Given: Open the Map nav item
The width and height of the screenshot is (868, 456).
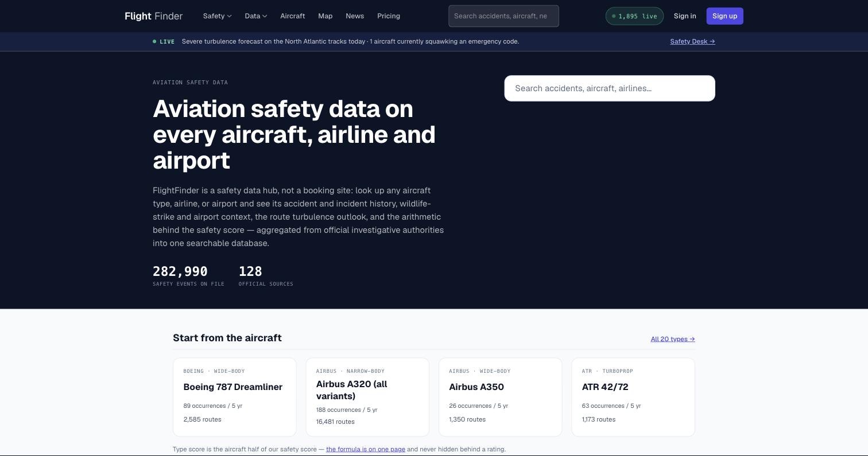Looking at the screenshot, I should click(x=325, y=16).
